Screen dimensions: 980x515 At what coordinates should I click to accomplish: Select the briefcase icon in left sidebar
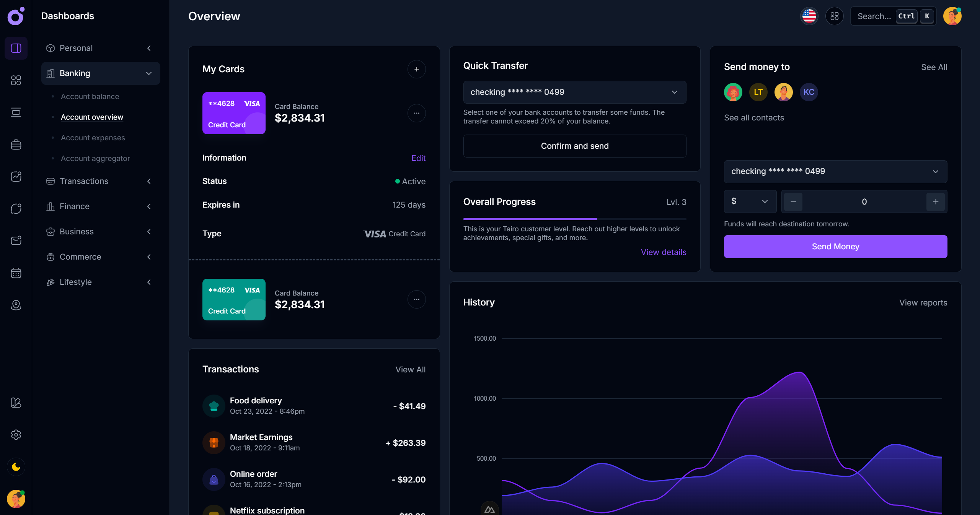(x=16, y=144)
